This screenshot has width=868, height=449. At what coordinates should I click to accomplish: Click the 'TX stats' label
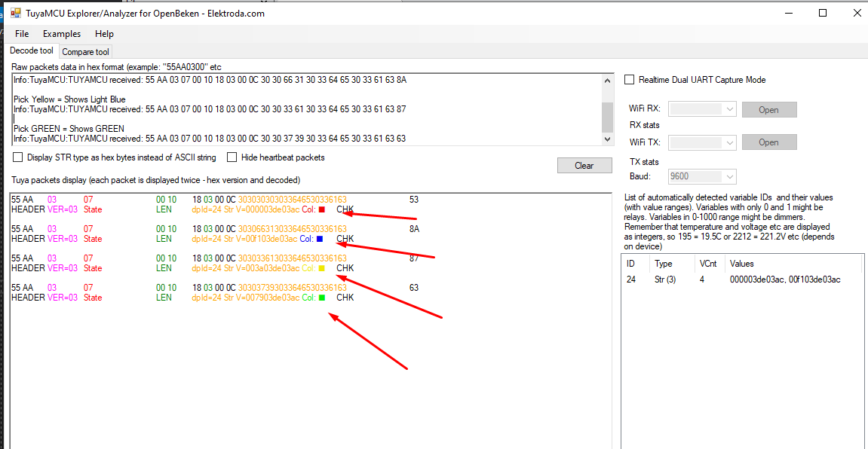pyautogui.click(x=646, y=162)
